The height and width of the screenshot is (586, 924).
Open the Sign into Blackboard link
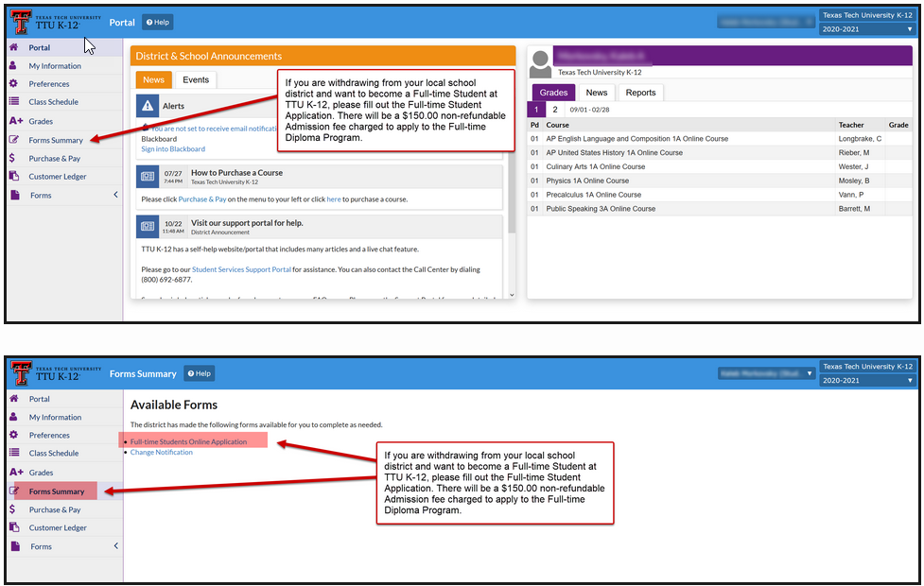[x=173, y=149]
